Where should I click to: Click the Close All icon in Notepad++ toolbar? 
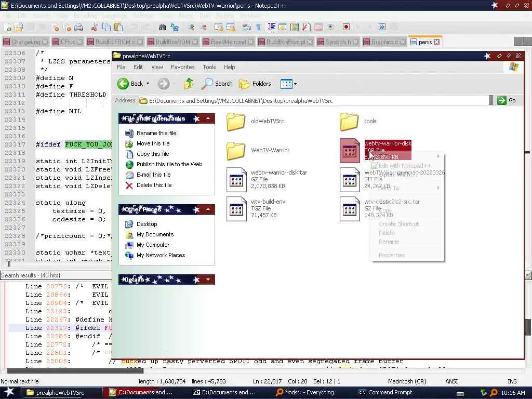(67, 27)
